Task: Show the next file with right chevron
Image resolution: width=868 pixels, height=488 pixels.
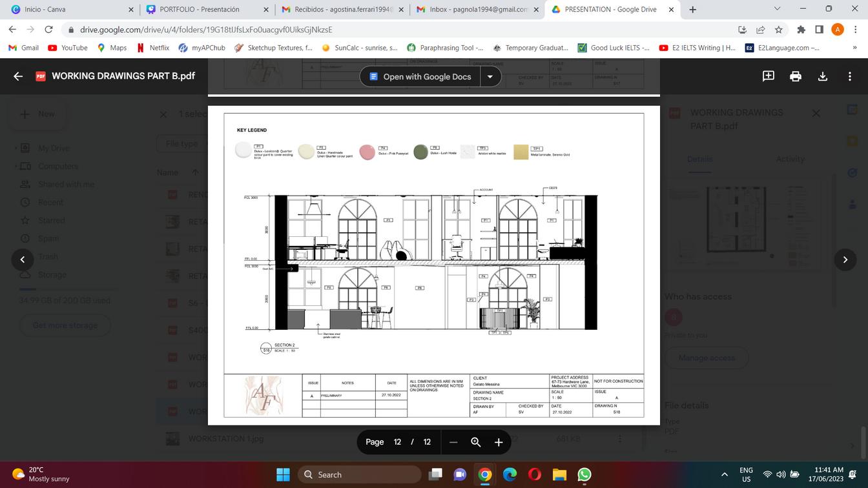Action: click(x=845, y=259)
